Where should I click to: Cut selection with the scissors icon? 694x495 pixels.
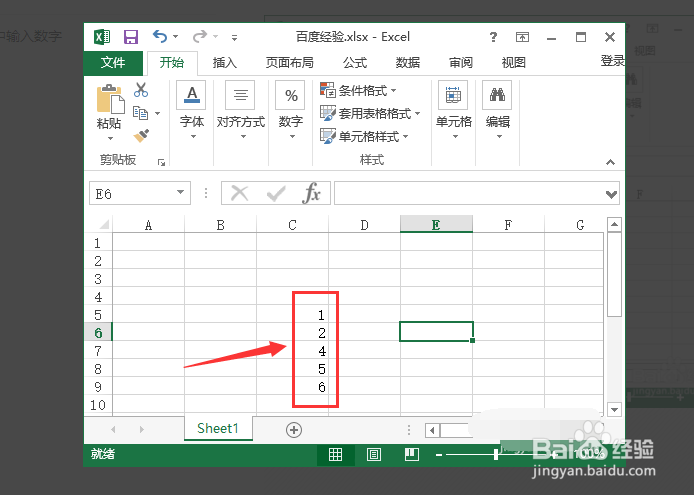tap(141, 90)
